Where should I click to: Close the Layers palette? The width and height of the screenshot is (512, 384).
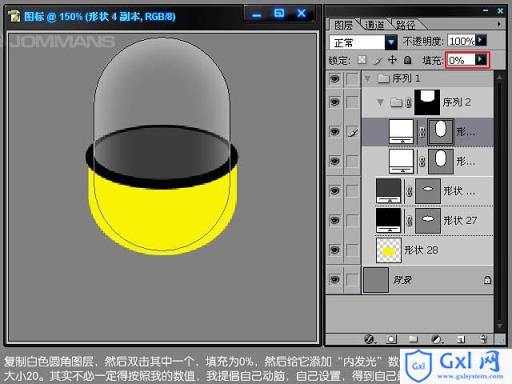coord(500,11)
